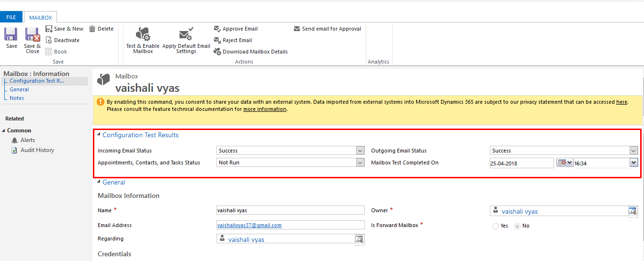The height and width of the screenshot is (261, 644).
Task: Click Test & Enable Mailbox icon
Action: [143, 34]
